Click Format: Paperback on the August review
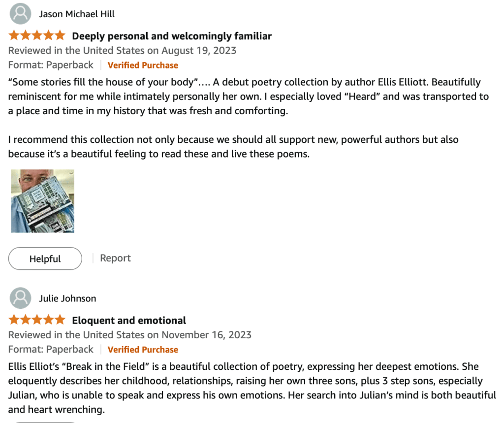 click(51, 65)
